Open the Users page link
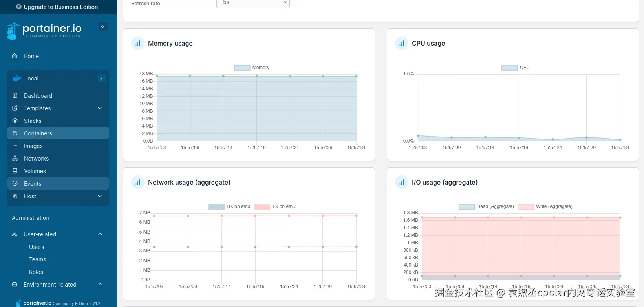Screen dimensions: 644x307 tap(37, 247)
